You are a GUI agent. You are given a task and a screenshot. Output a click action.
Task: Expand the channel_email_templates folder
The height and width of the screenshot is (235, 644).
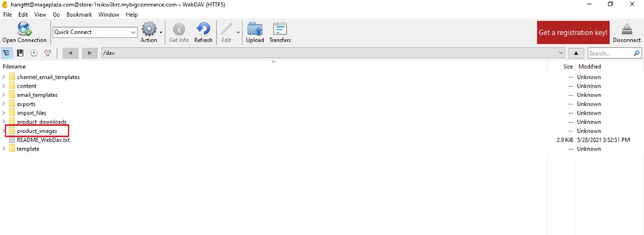[x=4, y=77]
